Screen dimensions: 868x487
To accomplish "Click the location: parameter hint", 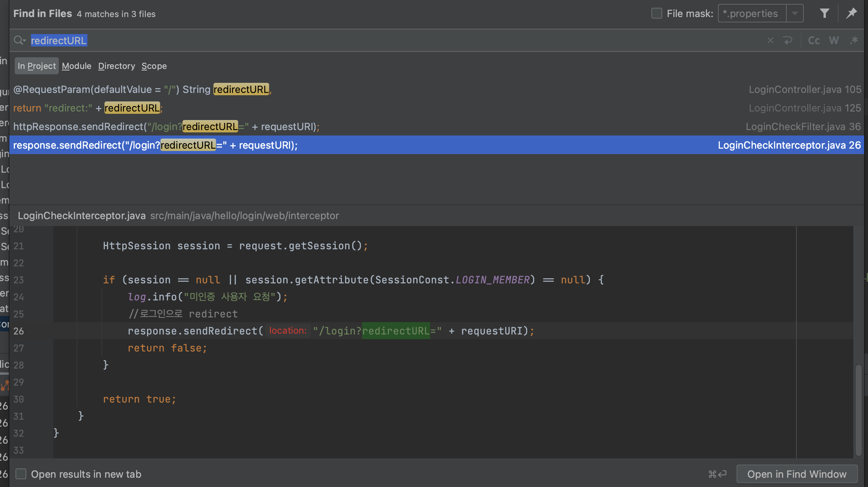I will coord(288,331).
